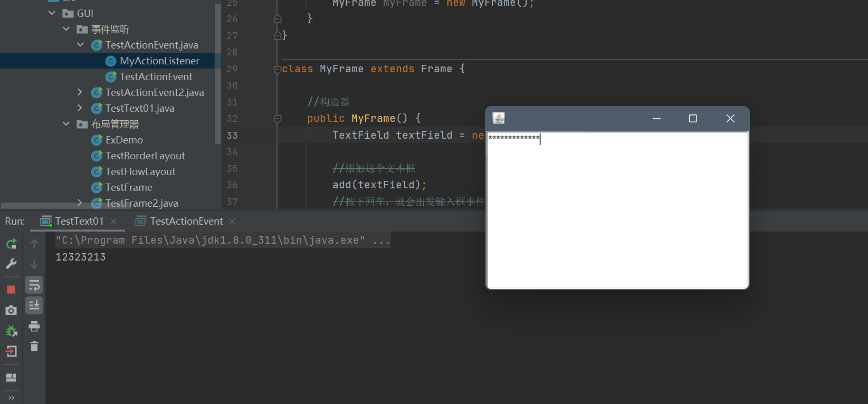Close the TestActionEvent run tab
Screen dimensions: 868x404
(232, 222)
